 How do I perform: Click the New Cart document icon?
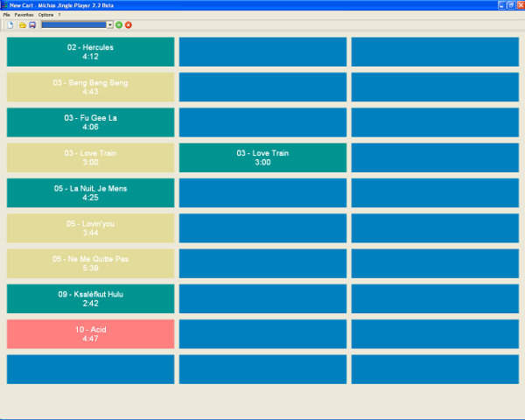pos(10,24)
